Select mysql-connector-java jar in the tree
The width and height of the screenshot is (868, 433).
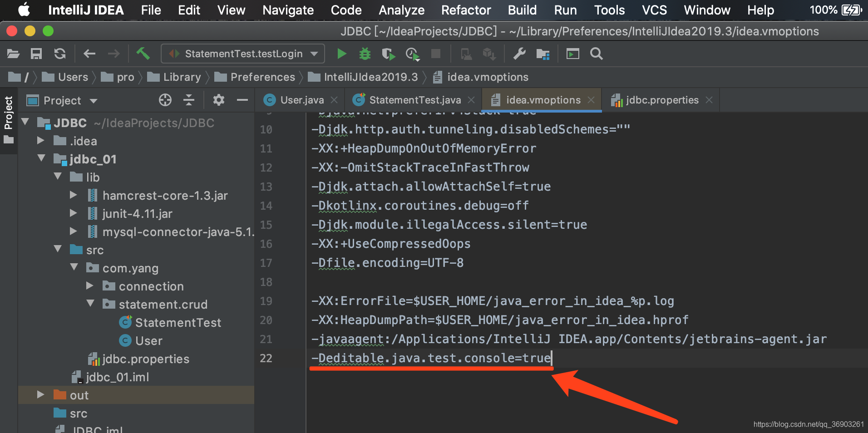pyautogui.click(x=178, y=232)
